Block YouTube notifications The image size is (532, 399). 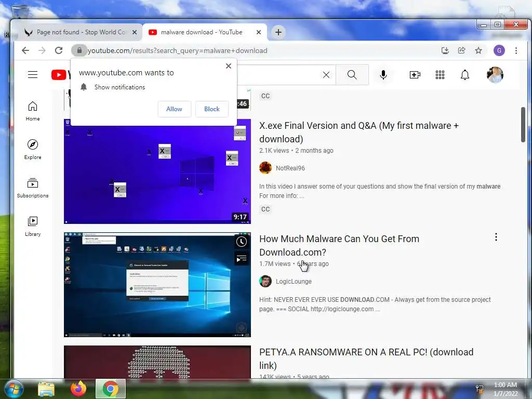tap(212, 109)
